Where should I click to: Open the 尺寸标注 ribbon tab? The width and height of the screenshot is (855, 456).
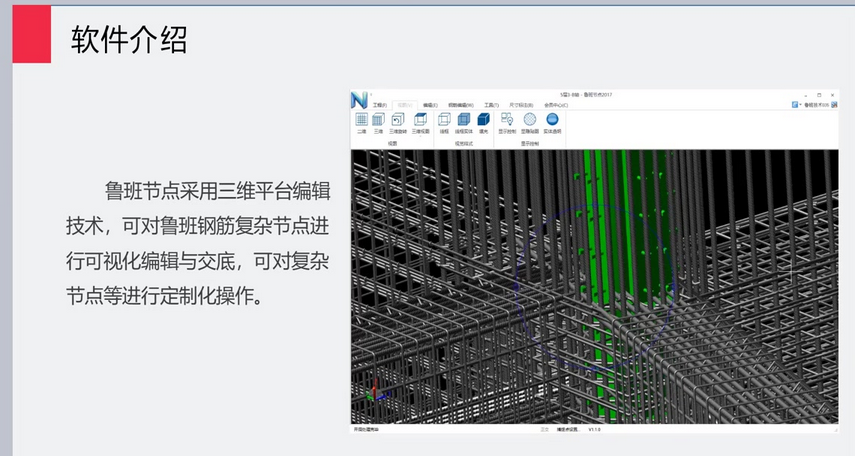tap(521, 105)
